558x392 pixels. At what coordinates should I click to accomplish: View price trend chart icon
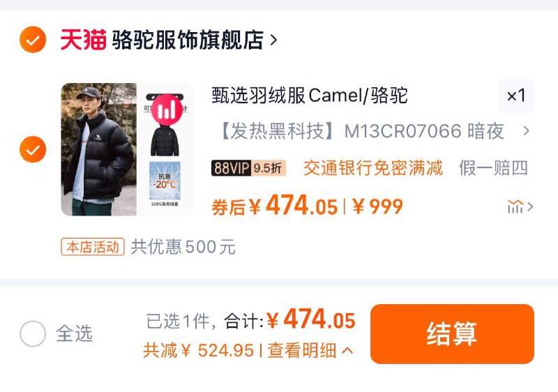pyautogui.click(x=515, y=206)
